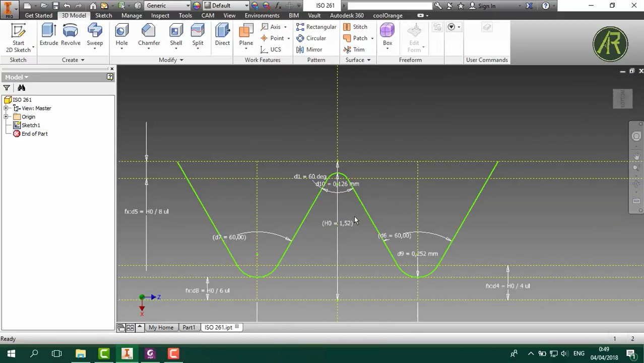Viewport: 644px width, 363px height.
Task: Select the Revolve tool
Action: (x=71, y=35)
